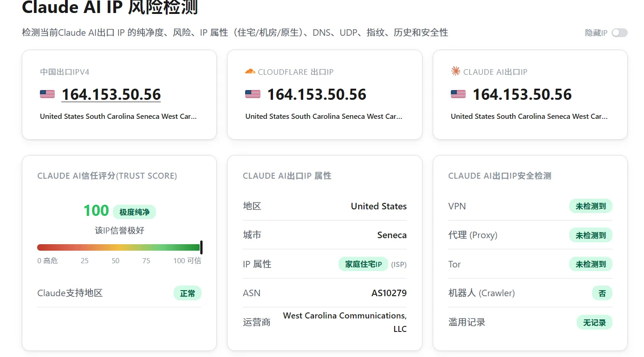
Task: Click the 代理 (Proxy) row label
Action: [x=473, y=235]
